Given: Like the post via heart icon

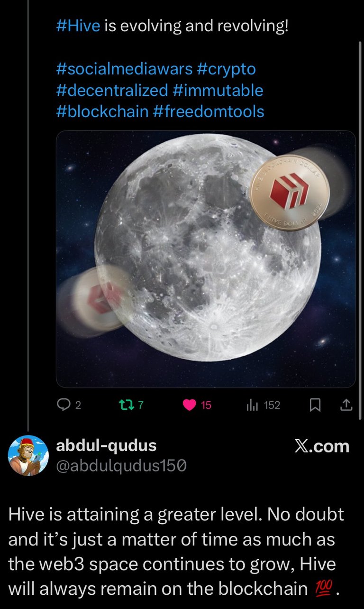Looking at the screenshot, I should click(x=190, y=405).
